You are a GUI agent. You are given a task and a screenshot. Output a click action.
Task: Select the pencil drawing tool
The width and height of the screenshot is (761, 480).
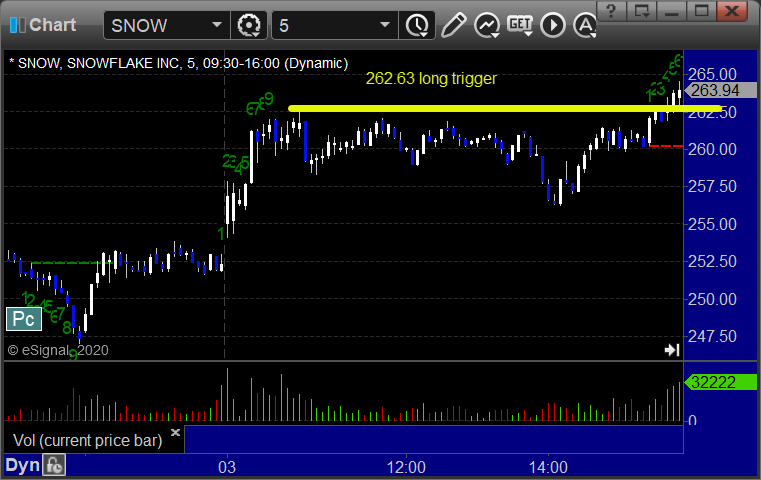(454, 25)
